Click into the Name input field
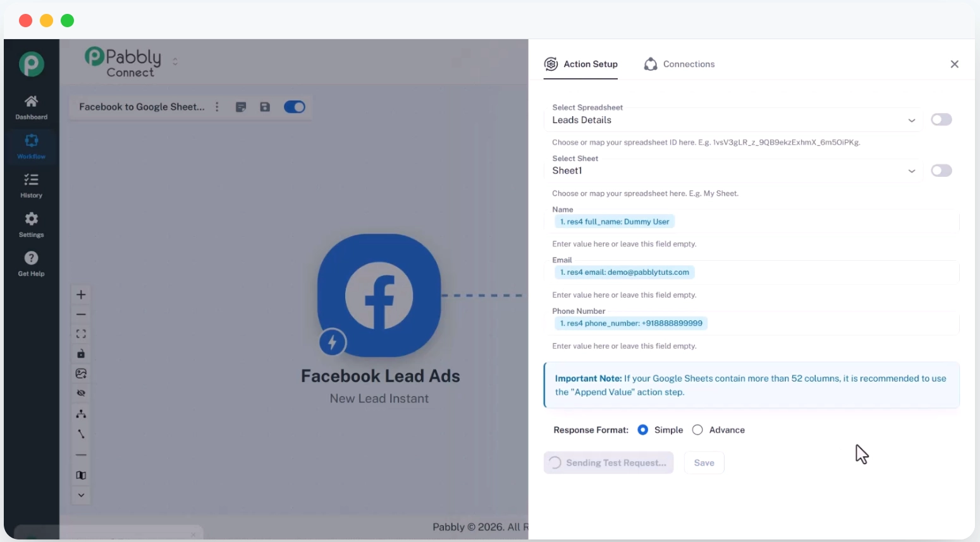Image resolution: width=980 pixels, height=542 pixels. point(751,222)
